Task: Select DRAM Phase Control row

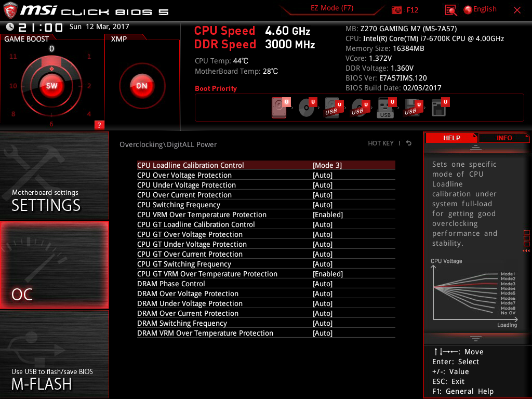Action: click(266, 283)
